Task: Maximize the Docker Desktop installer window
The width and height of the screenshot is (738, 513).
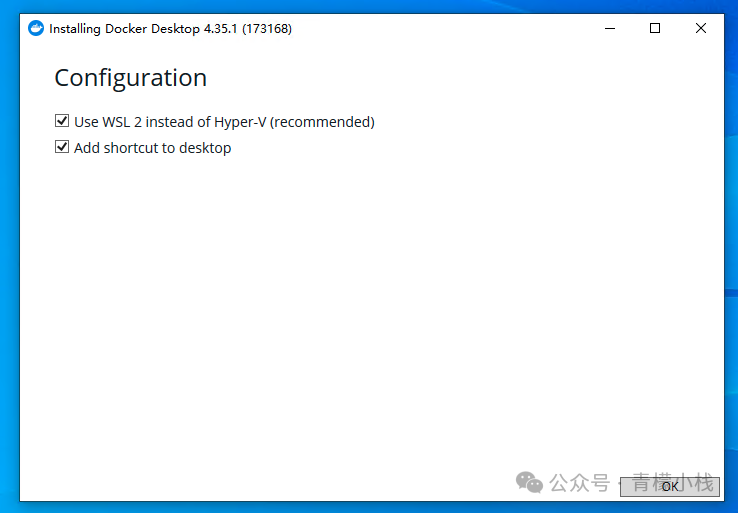Action: tap(655, 28)
